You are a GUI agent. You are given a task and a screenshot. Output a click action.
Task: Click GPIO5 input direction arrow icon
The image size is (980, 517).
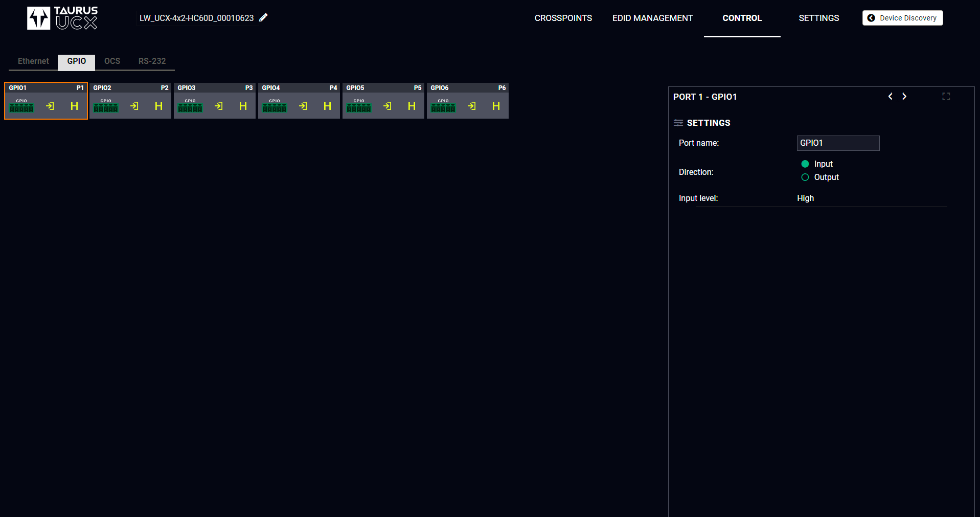(x=388, y=106)
